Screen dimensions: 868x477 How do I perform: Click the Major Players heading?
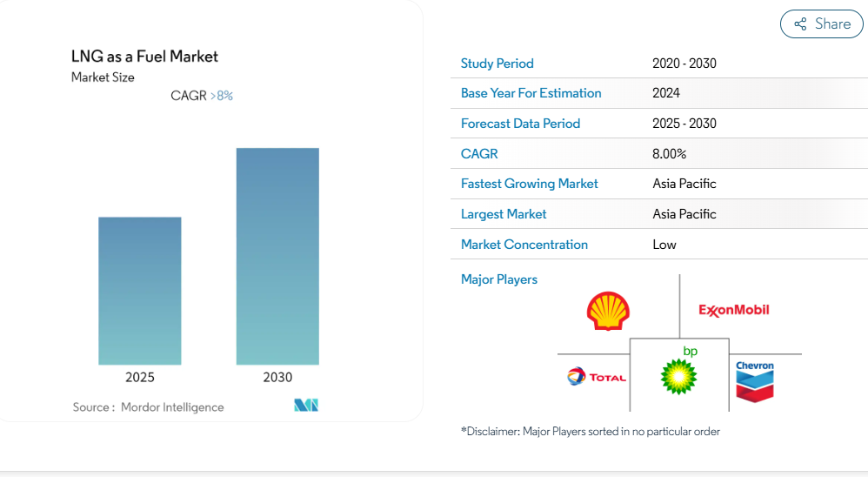(x=498, y=279)
